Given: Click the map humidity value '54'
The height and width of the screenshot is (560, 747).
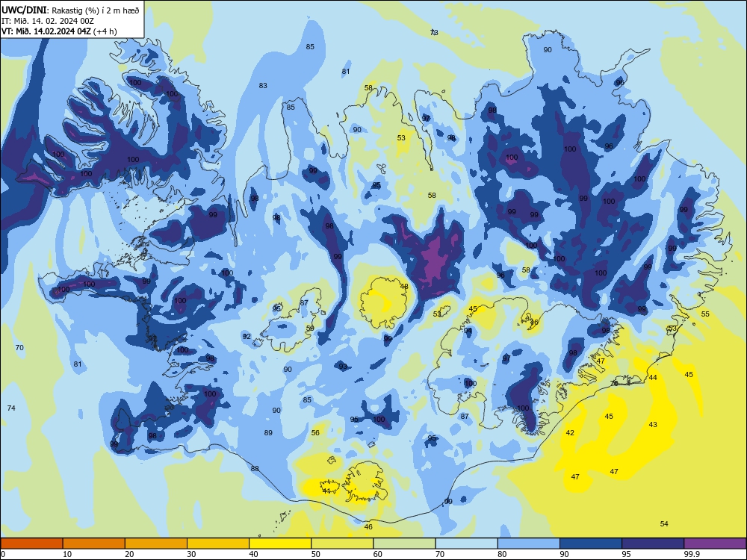Looking at the screenshot, I should [664, 524].
